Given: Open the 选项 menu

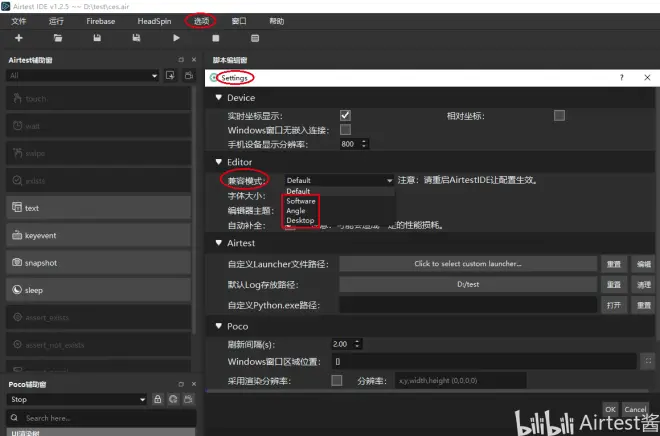Looking at the screenshot, I should point(201,21).
